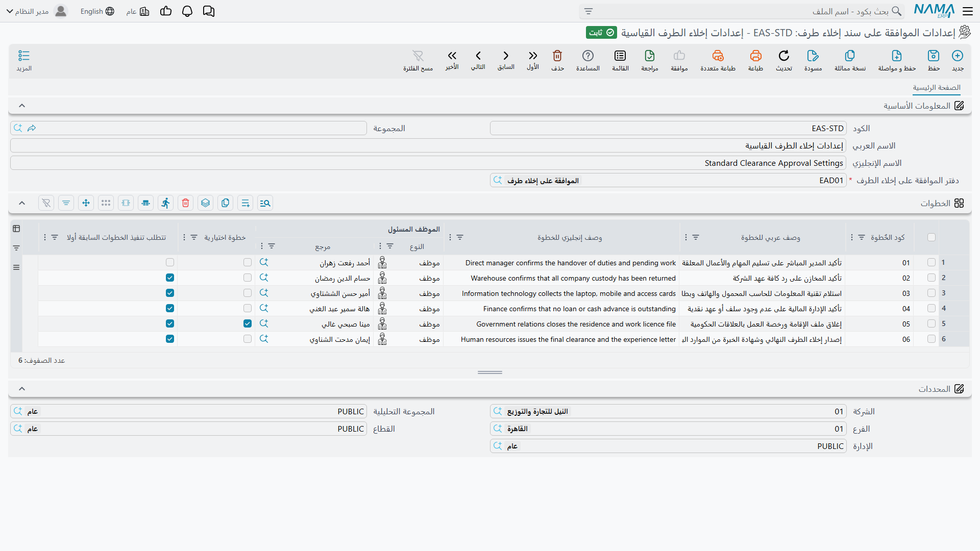Image resolution: width=980 pixels, height=551 pixels.
Task: Open filter menu for كود الخطوة column
Action: pyautogui.click(x=862, y=237)
